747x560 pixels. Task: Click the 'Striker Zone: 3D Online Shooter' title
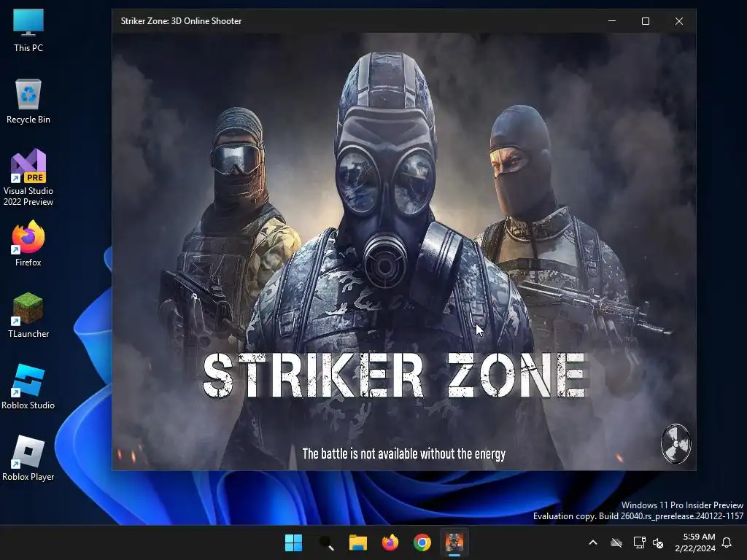click(181, 21)
